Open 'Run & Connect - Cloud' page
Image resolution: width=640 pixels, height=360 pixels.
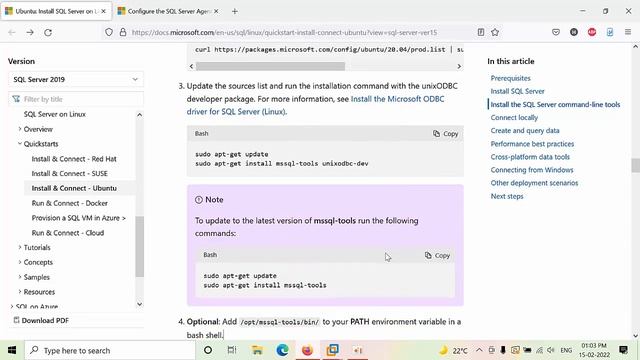[x=68, y=233]
